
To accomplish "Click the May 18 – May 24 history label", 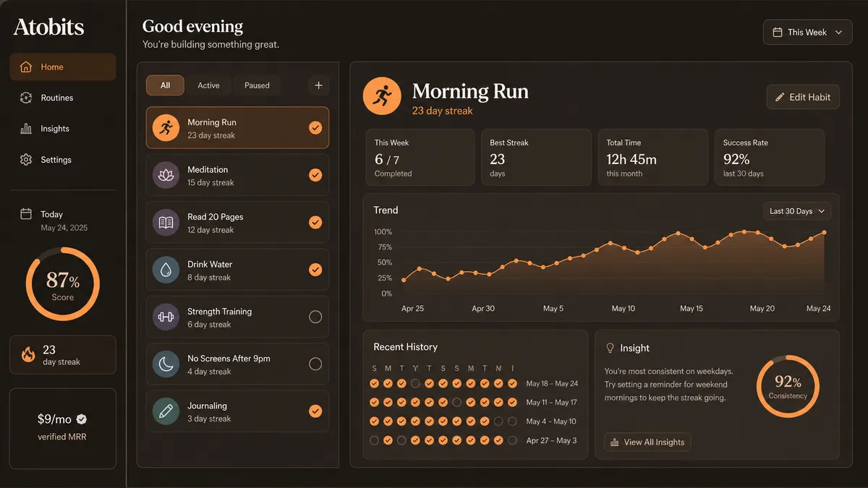I will click(x=552, y=384).
